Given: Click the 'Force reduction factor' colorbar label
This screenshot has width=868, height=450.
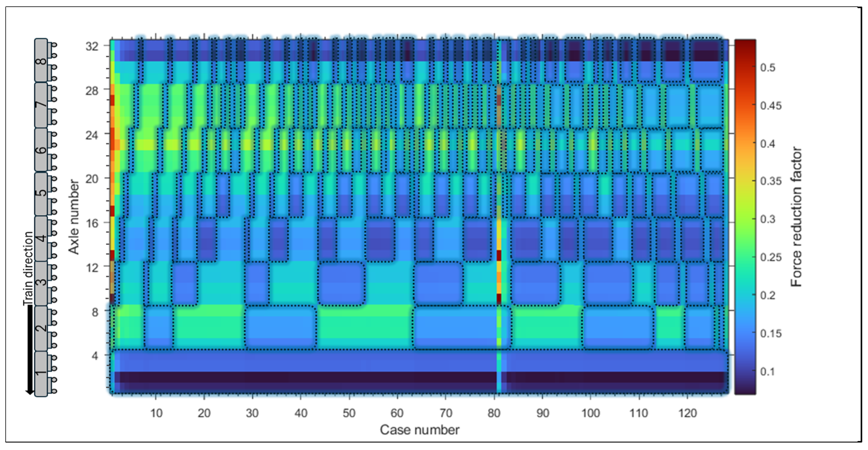Looking at the screenshot, I should point(796,217).
